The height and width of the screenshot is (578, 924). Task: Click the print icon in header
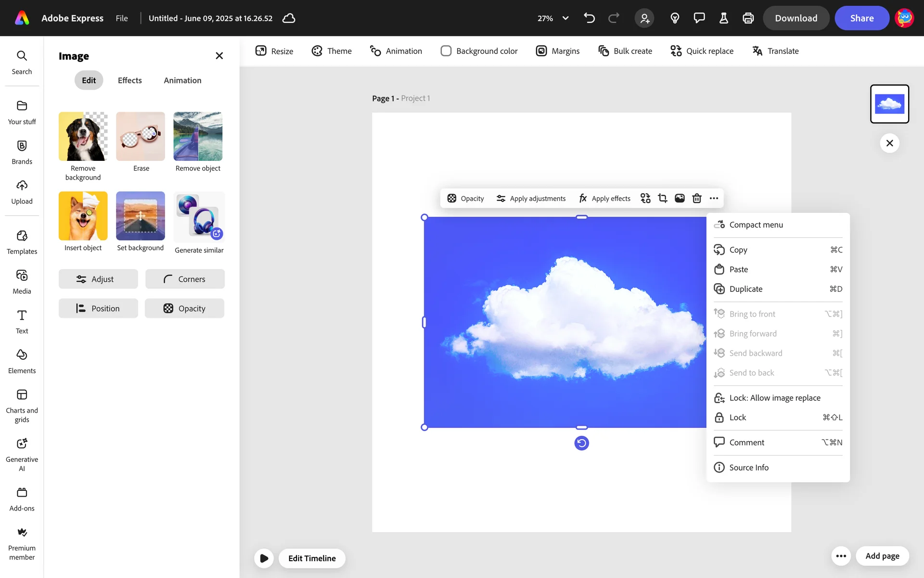(748, 18)
